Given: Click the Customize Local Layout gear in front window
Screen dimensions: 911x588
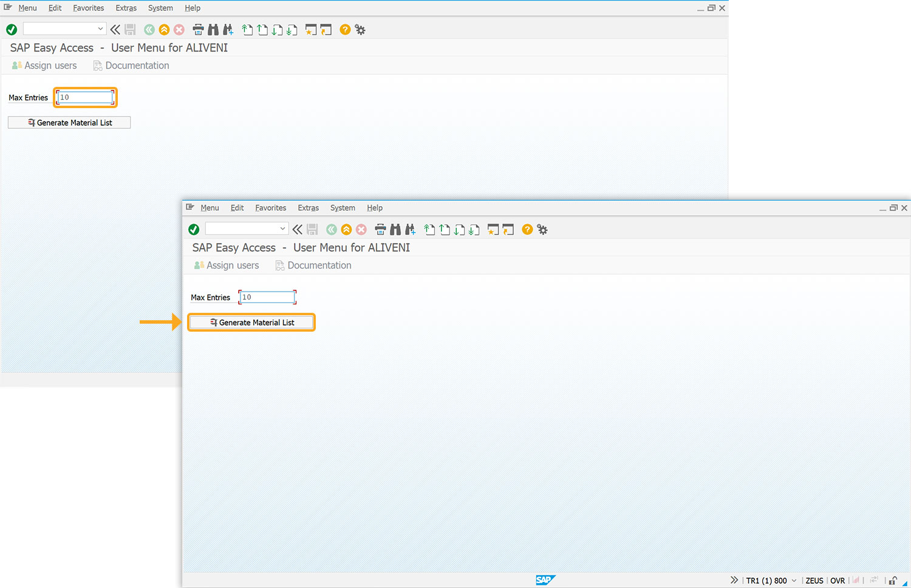Looking at the screenshot, I should pos(542,230).
